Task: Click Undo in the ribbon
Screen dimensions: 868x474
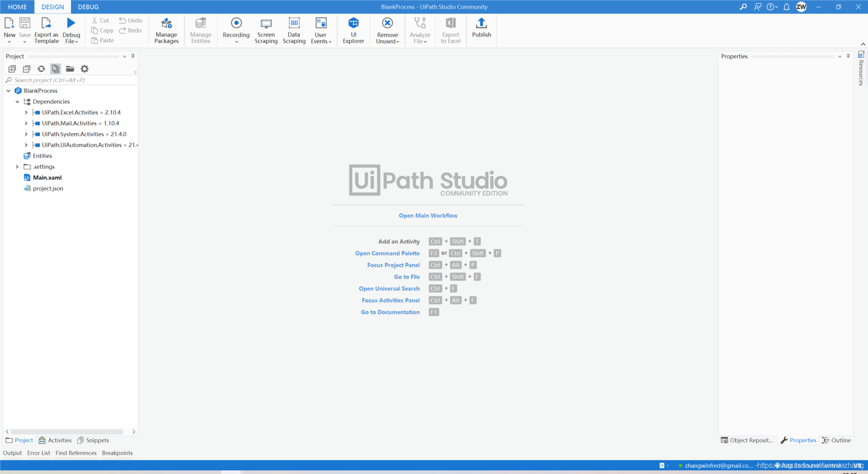Action: [x=131, y=20]
